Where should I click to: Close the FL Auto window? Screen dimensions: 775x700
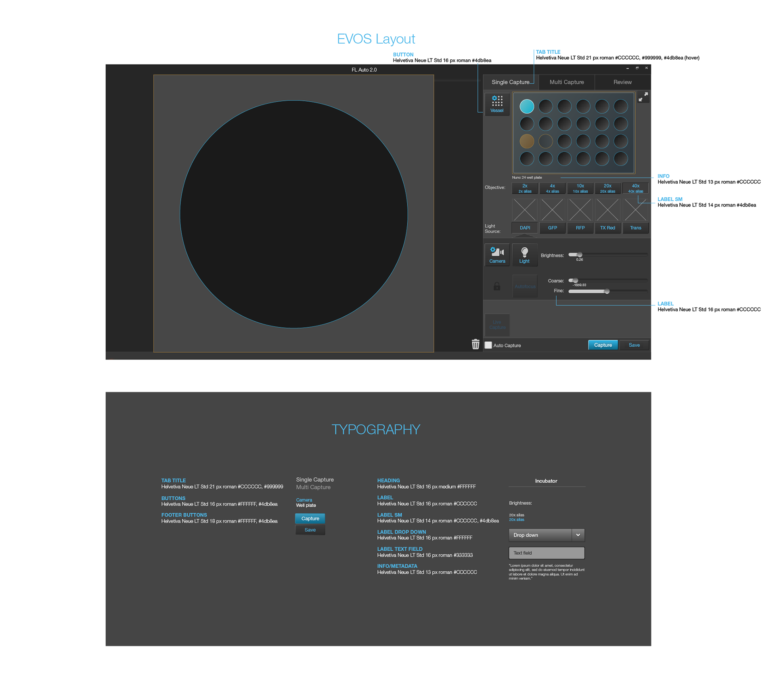tap(646, 68)
